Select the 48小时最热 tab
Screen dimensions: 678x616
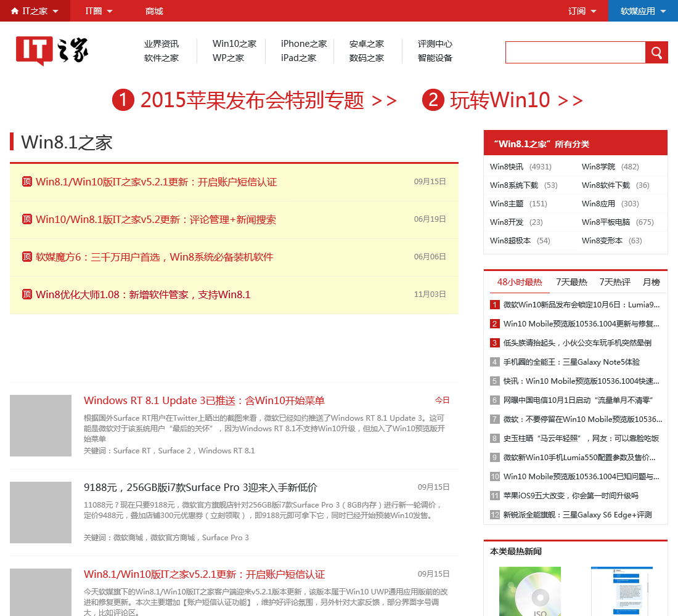click(x=520, y=282)
